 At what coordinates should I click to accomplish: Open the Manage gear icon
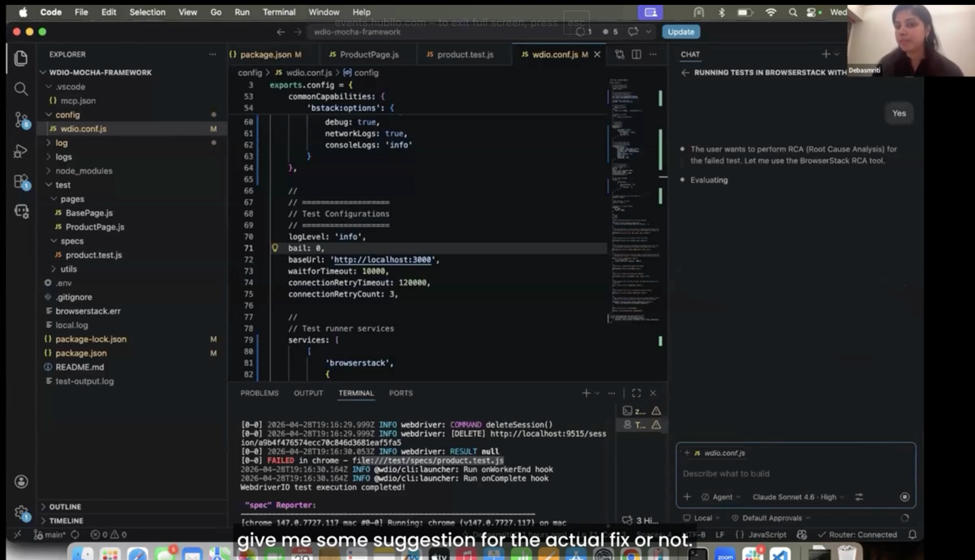21,512
